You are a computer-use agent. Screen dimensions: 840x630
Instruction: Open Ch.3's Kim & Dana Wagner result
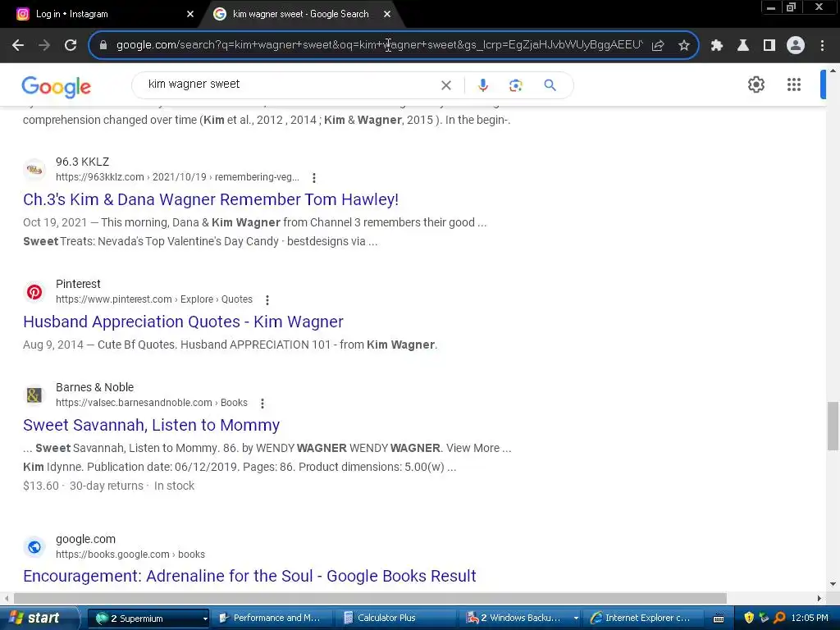click(x=211, y=199)
